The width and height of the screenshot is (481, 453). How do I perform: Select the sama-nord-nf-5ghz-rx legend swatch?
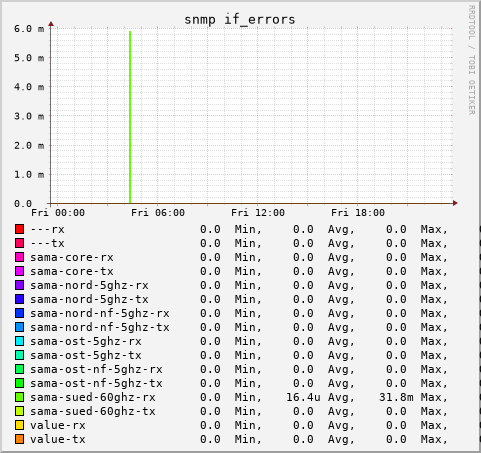[x=19, y=313]
